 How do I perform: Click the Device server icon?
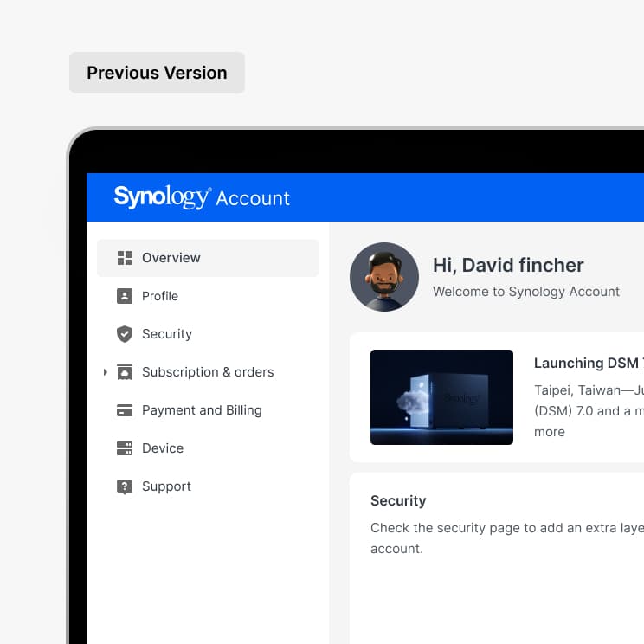tap(125, 448)
